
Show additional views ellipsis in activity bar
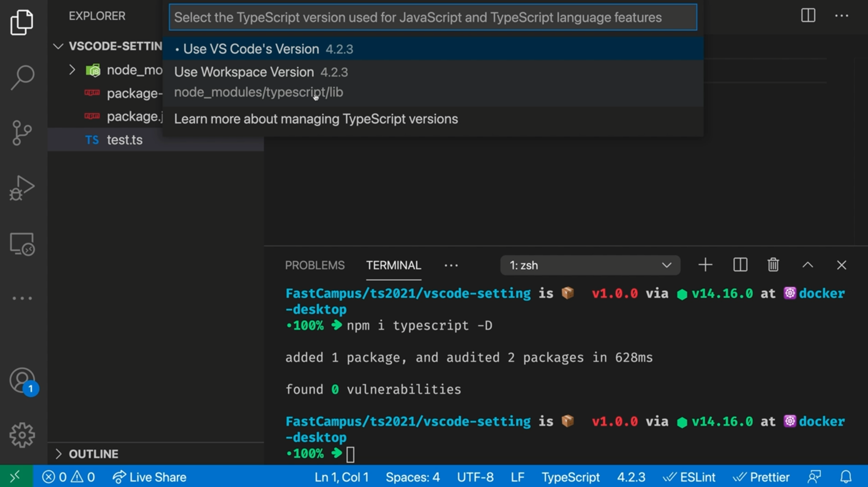coord(22,298)
